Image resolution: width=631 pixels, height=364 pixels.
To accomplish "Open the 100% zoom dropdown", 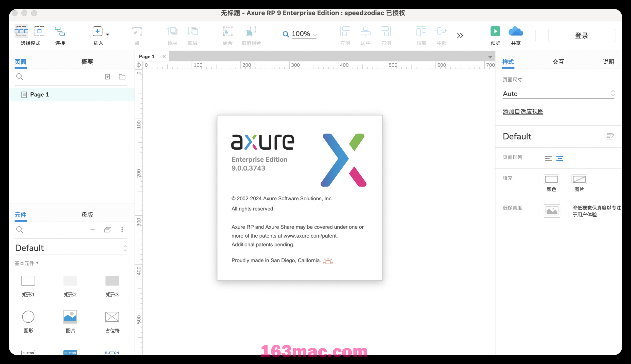I will 315,35.
